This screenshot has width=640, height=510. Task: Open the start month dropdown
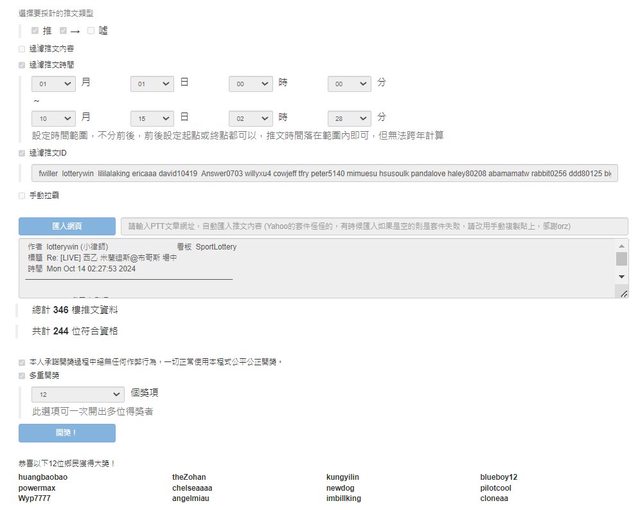pyautogui.click(x=53, y=85)
